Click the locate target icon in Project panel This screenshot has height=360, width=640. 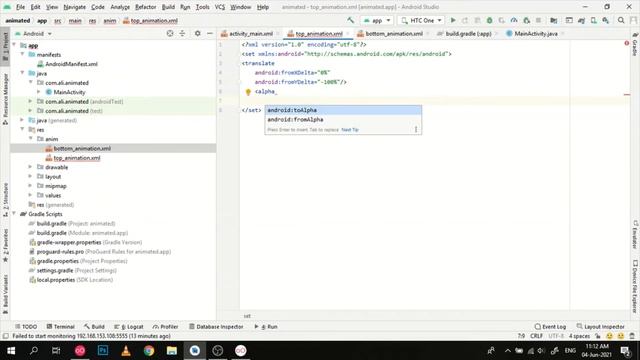tap(170, 33)
